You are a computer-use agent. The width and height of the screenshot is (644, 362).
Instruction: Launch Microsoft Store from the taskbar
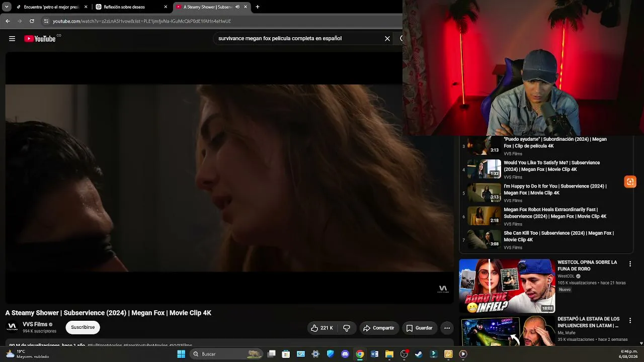286,354
